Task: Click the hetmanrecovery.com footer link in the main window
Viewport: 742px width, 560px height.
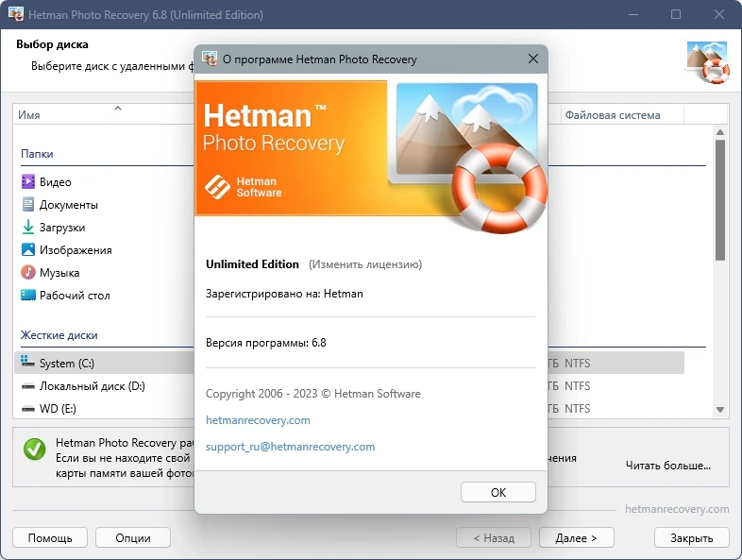Action: [x=677, y=509]
